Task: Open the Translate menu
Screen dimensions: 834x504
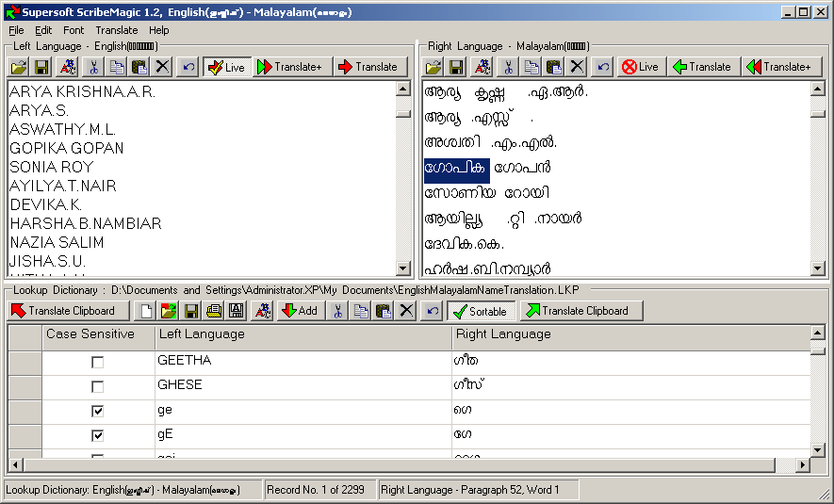Action: point(117,30)
